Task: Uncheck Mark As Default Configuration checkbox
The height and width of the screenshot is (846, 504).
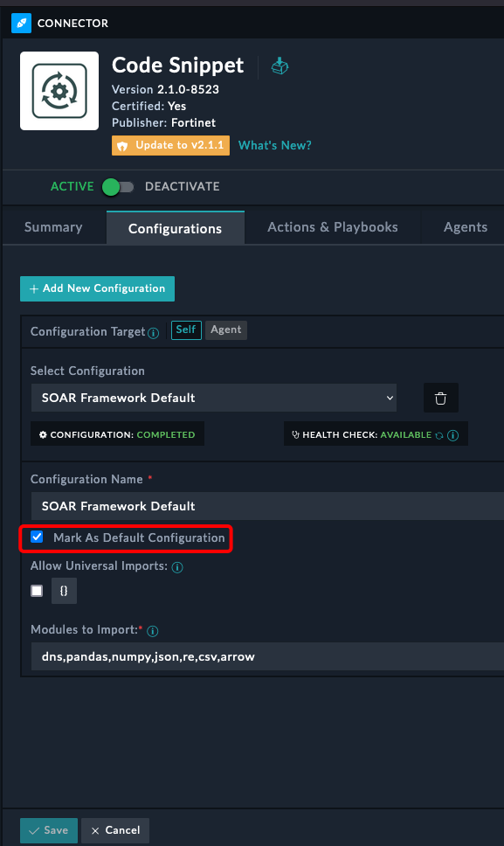Action: click(37, 537)
